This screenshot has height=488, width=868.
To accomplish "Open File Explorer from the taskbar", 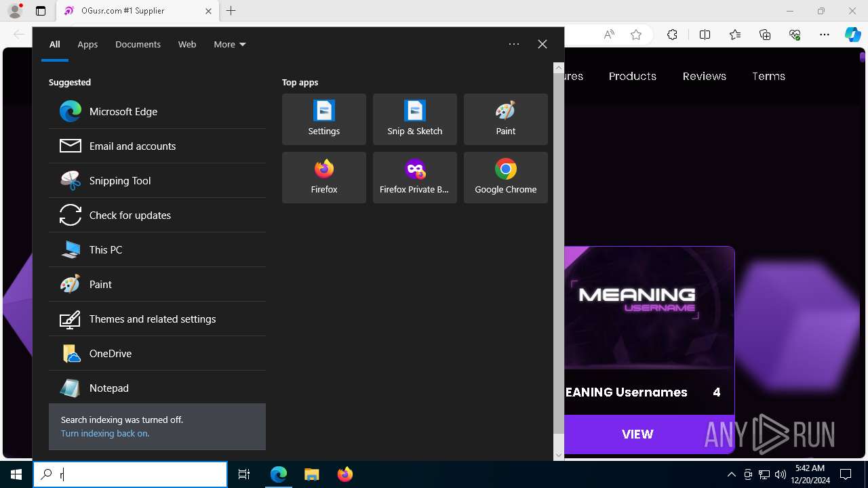I will (311, 474).
